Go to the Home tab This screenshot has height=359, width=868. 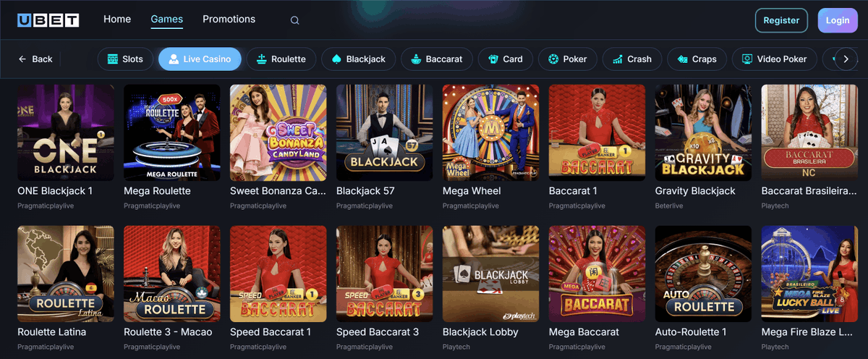pyautogui.click(x=117, y=20)
